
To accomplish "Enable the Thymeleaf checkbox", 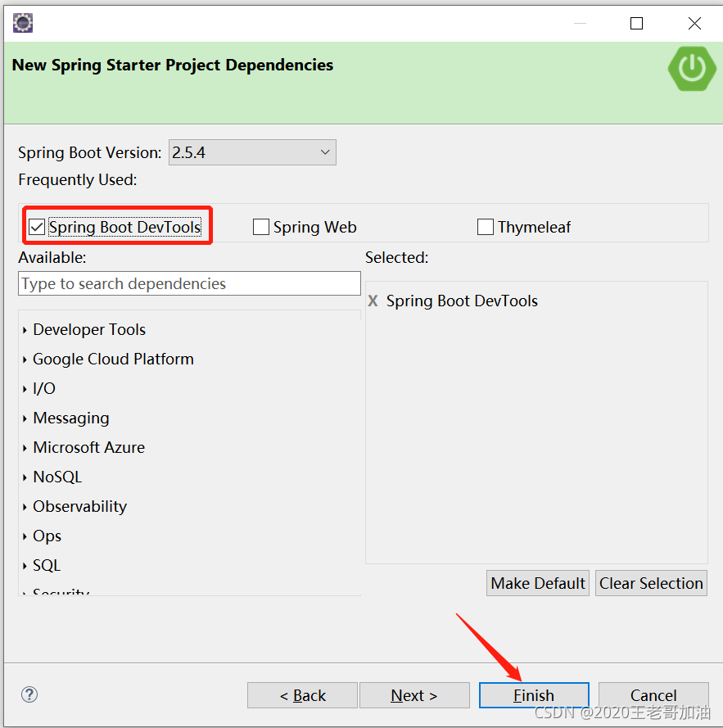I will tap(486, 227).
